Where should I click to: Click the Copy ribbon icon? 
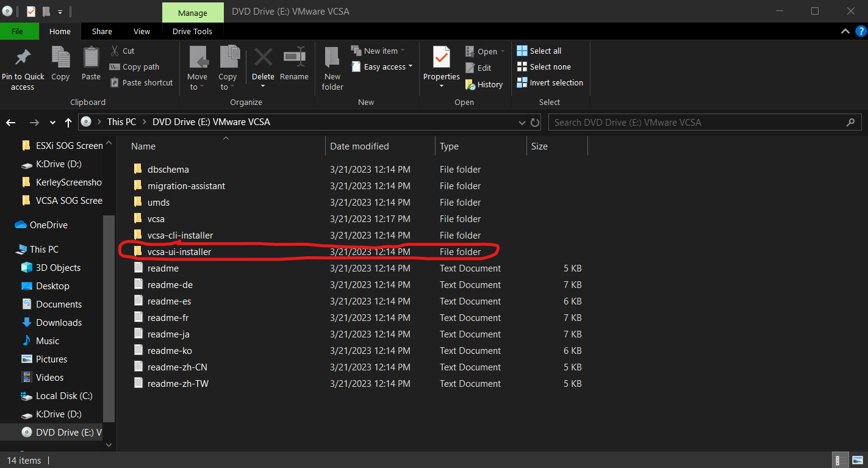(60, 57)
